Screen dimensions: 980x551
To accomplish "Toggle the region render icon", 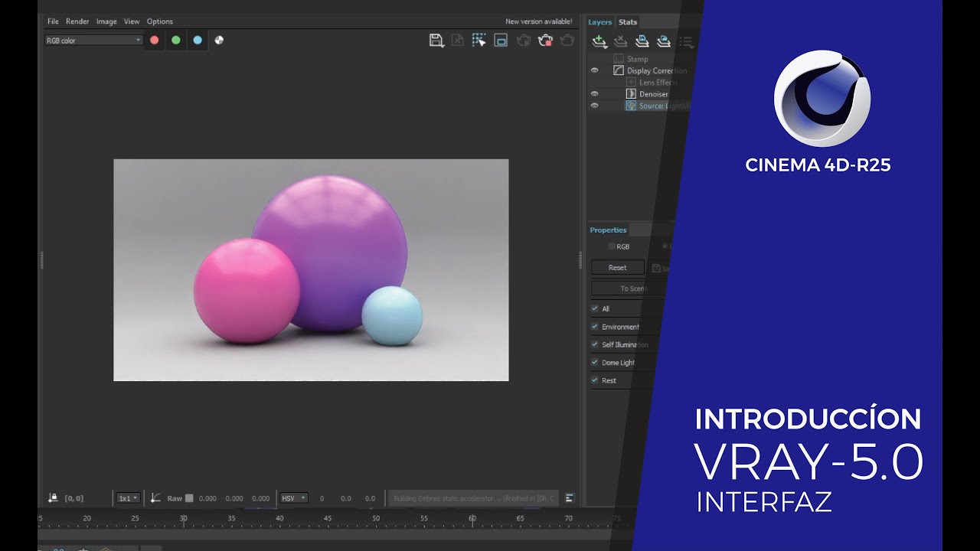I will coord(501,41).
